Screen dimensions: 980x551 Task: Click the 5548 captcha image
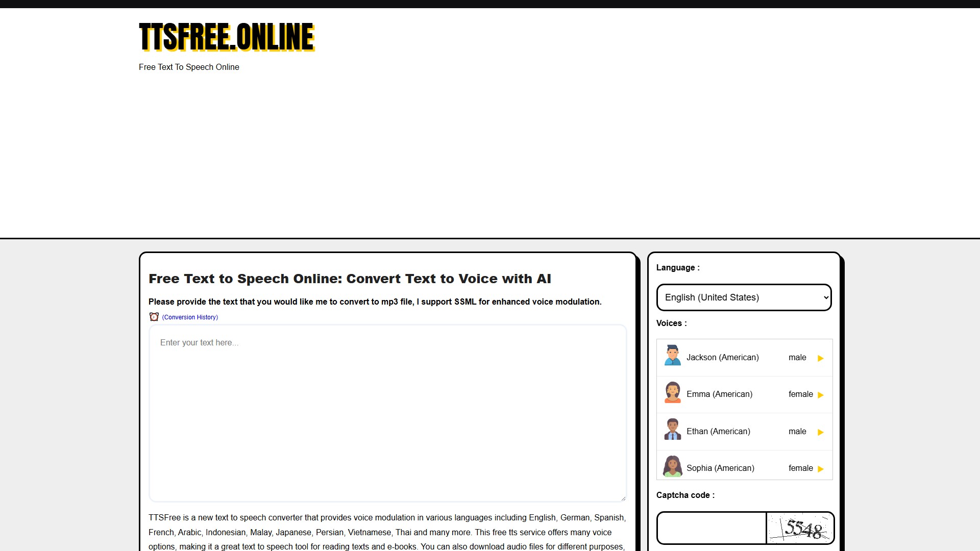tap(800, 528)
